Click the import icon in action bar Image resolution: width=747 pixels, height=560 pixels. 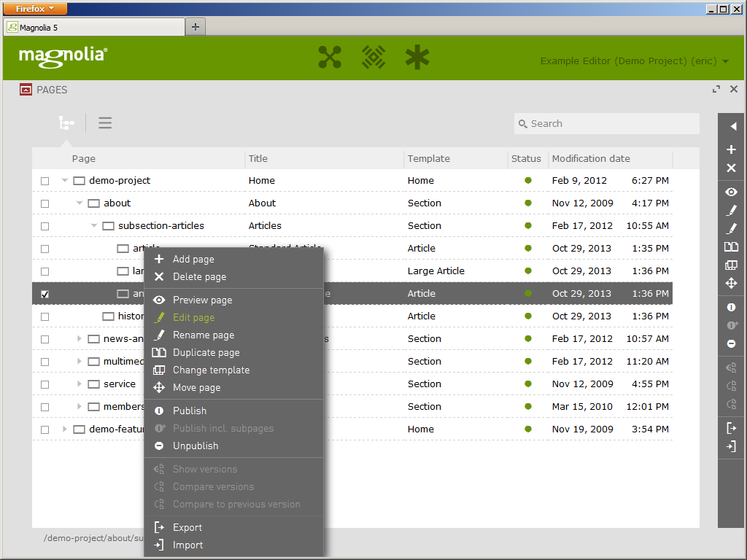tap(731, 446)
